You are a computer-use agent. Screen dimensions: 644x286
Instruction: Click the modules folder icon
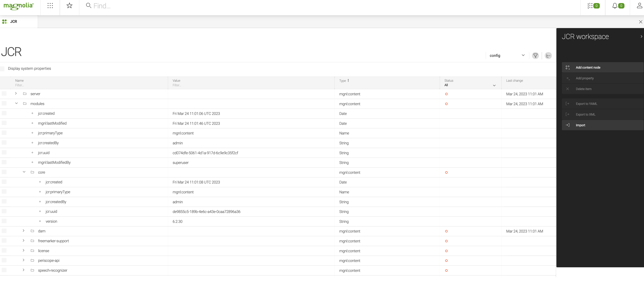click(25, 104)
